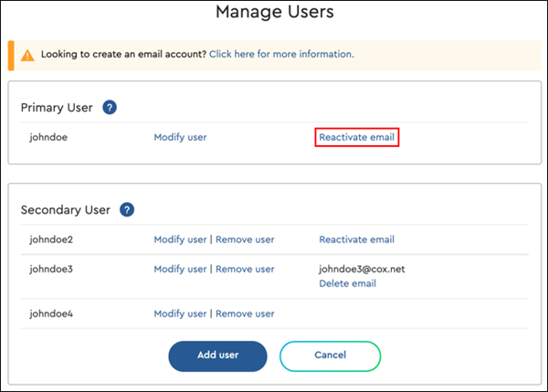Open 'Click here for more information' link
Viewport: 548px width, 392px height.
point(281,54)
